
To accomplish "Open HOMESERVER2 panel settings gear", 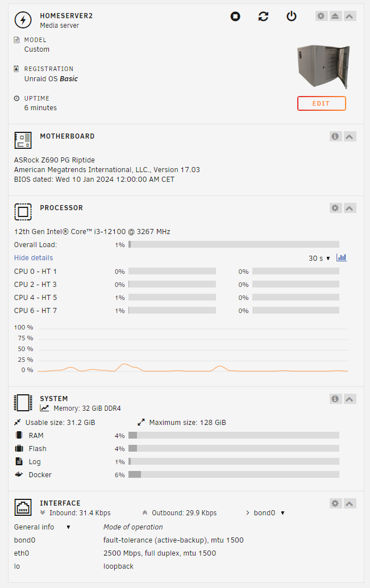I will tap(321, 16).
